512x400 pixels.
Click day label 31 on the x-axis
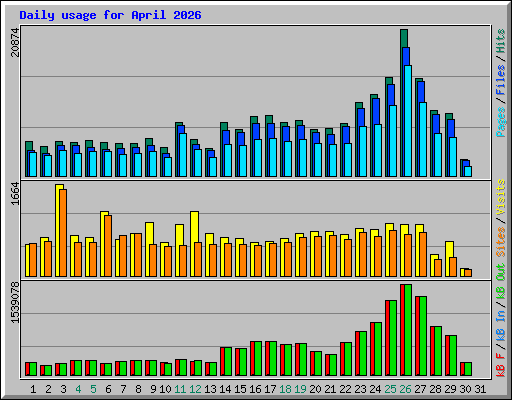[480, 389]
